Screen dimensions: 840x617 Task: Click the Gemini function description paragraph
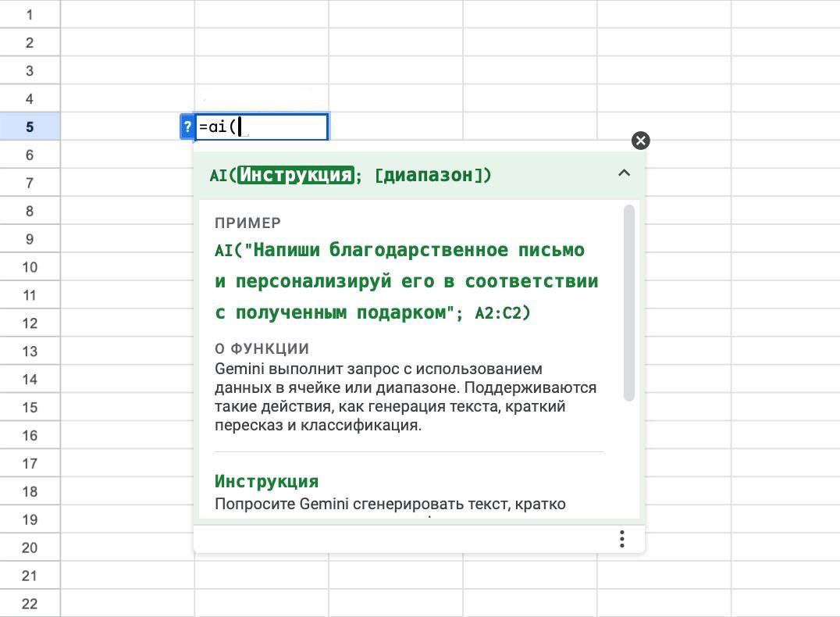[x=405, y=397]
